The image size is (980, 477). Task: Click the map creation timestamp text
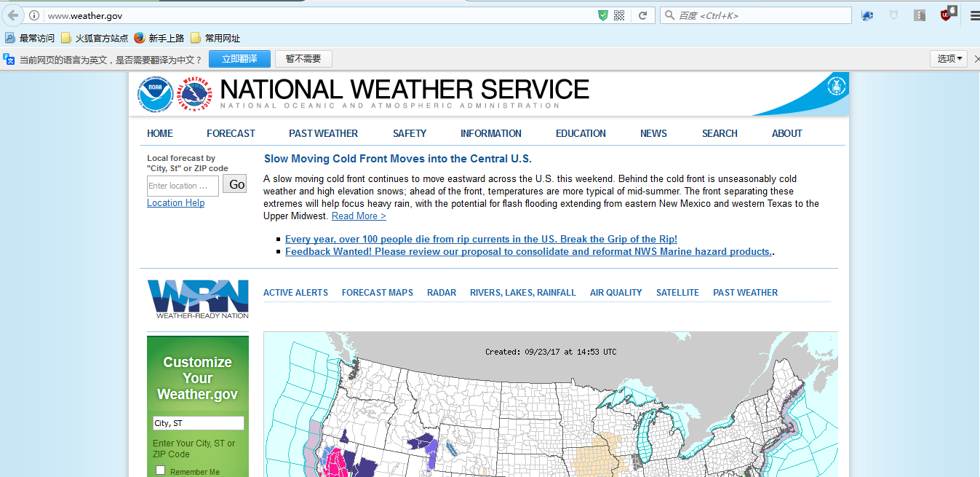click(551, 352)
